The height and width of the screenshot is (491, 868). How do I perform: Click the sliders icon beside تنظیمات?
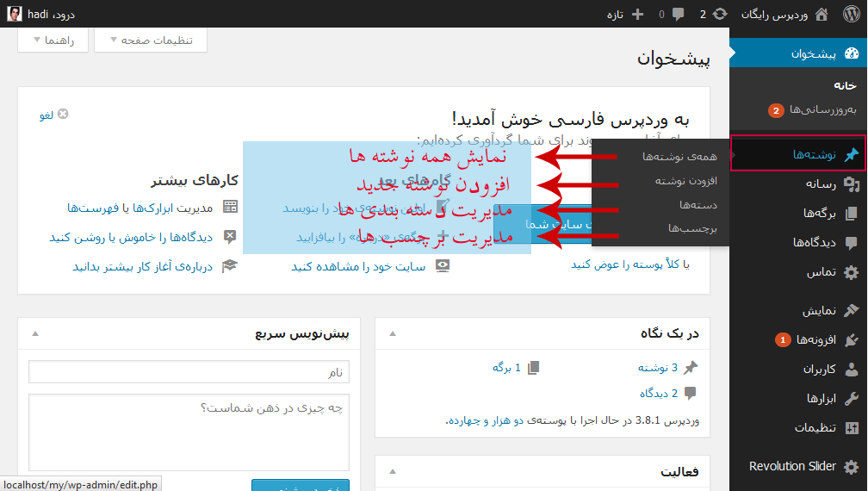click(x=852, y=427)
